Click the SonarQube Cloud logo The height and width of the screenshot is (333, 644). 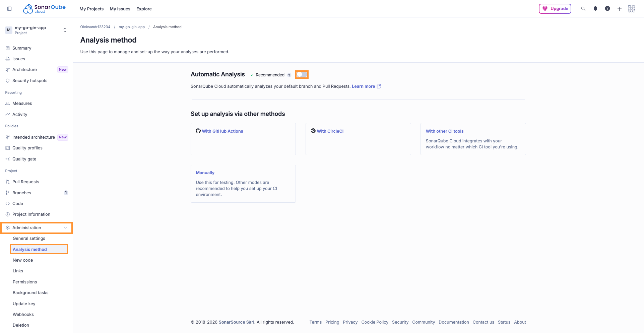[x=44, y=8]
